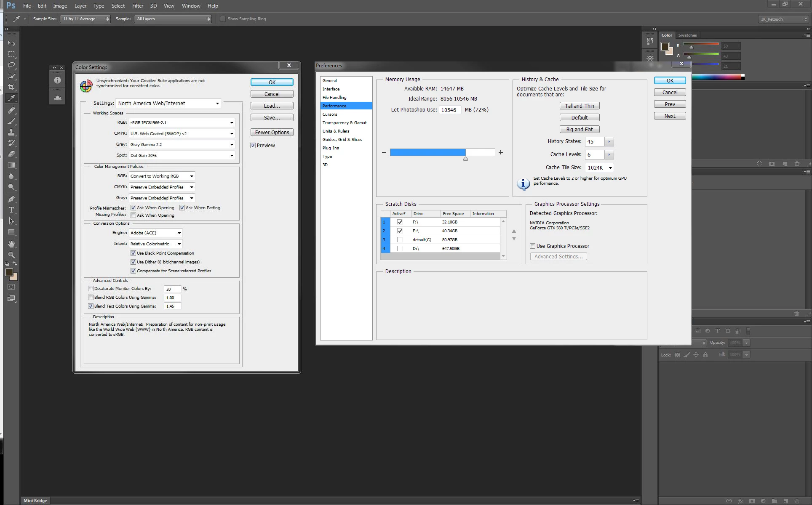Select the Move tool
812x505 pixels.
11,43
